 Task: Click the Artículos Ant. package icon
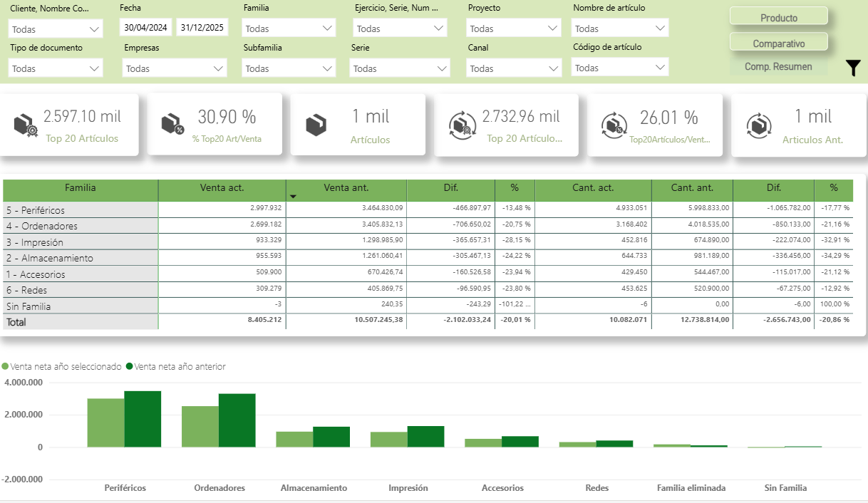(x=758, y=125)
